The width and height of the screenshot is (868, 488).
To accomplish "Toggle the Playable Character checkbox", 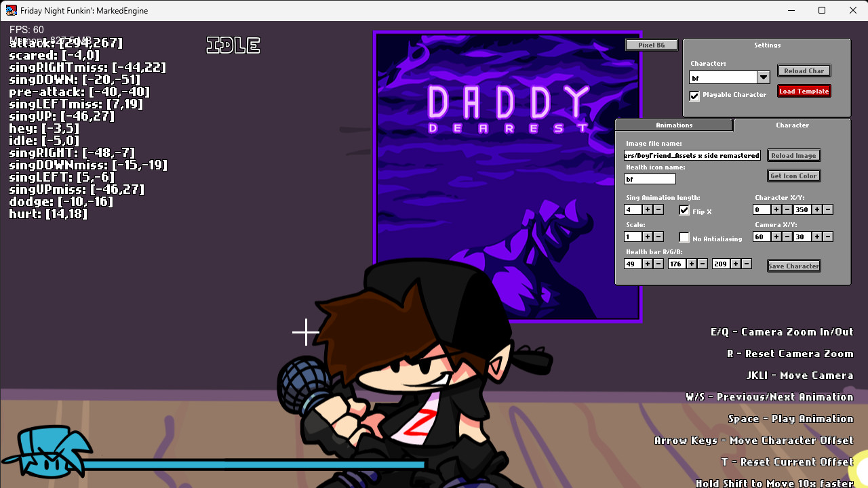I will pos(694,96).
